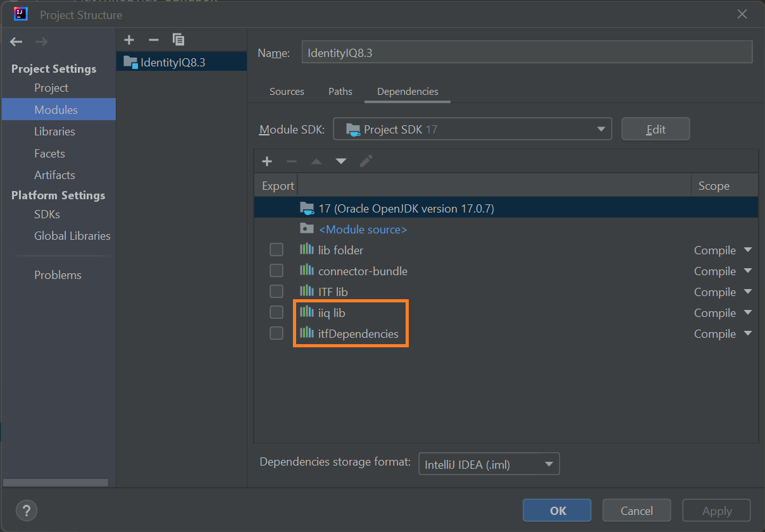This screenshot has width=765, height=532.
Task: Open the Module SDK dropdown
Action: click(x=473, y=129)
